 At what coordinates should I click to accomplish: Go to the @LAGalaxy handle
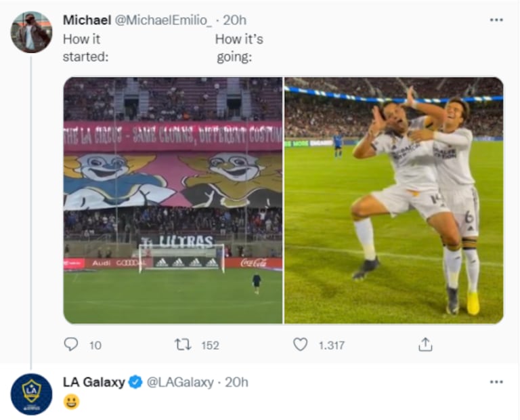click(181, 382)
